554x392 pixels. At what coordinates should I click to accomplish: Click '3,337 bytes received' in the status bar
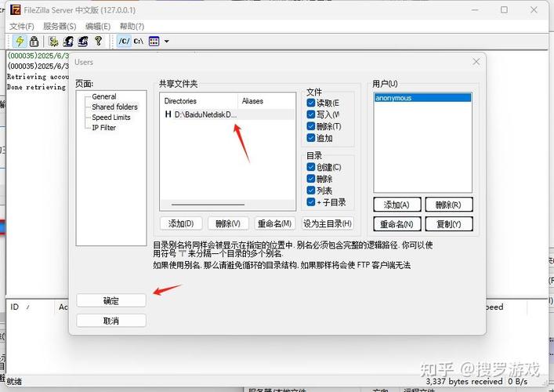click(x=464, y=382)
